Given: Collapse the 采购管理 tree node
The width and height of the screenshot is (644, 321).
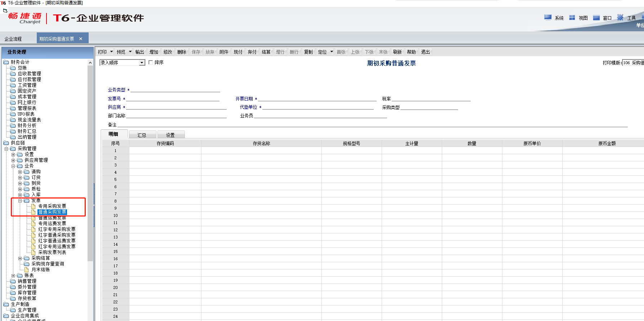Looking at the screenshot, I should tap(6, 148).
